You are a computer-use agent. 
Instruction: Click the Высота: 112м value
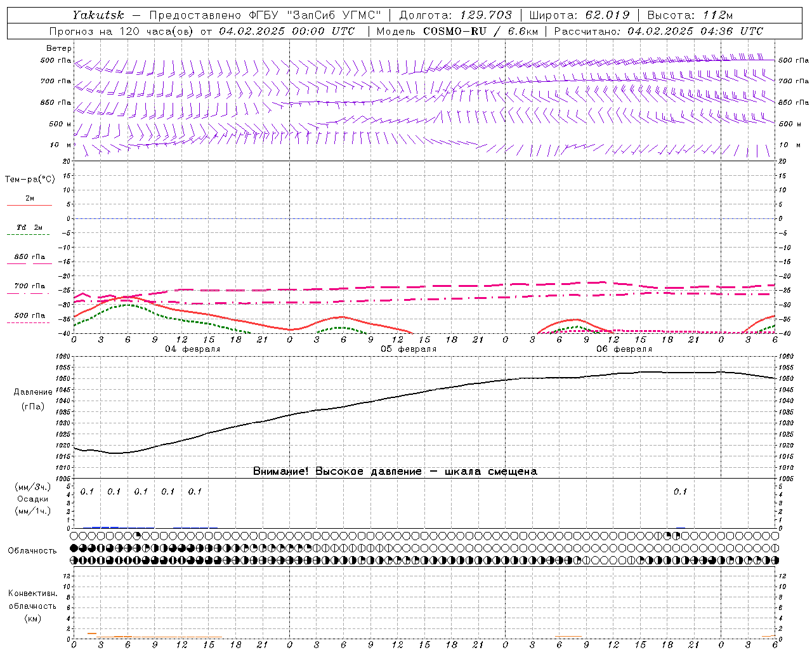click(x=690, y=15)
